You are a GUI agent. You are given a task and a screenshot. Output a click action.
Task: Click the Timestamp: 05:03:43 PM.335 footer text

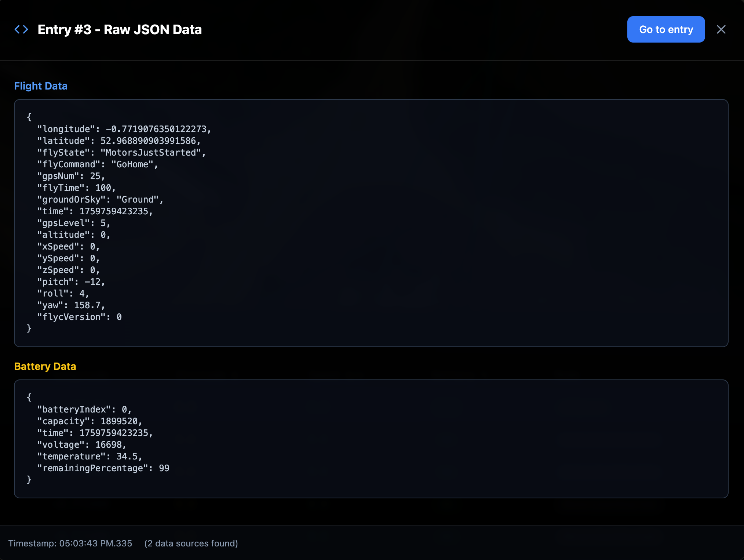[70, 543]
